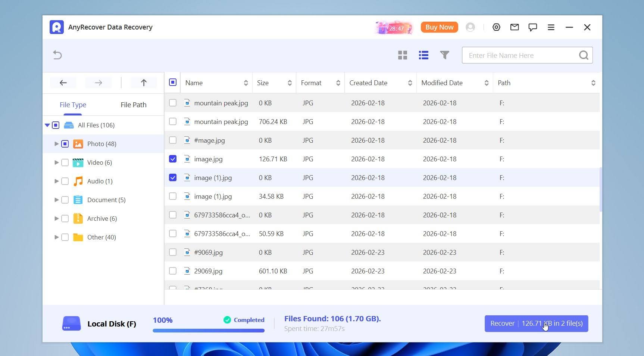Image resolution: width=644 pixels, height=356 pixels.
Task: Open the feedback chat bubble icon
Action: pos(533,27)
